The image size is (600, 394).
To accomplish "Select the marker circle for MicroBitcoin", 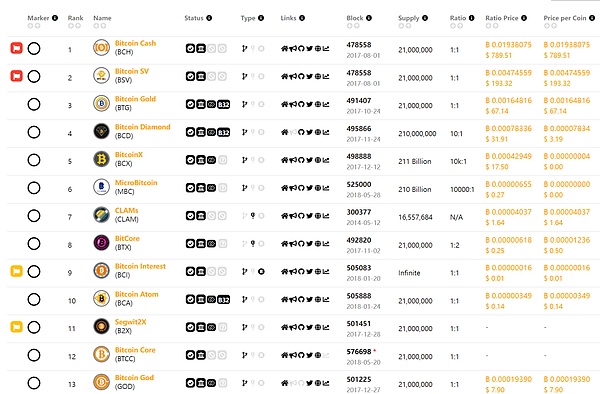I will 34,188.
